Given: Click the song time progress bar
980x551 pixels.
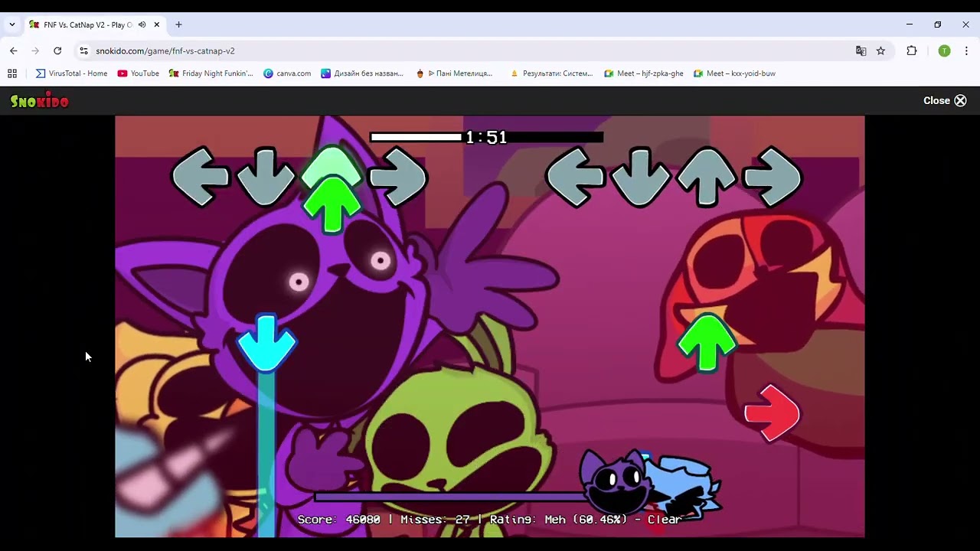Looking at the screenshot, I should pos(486,137).
